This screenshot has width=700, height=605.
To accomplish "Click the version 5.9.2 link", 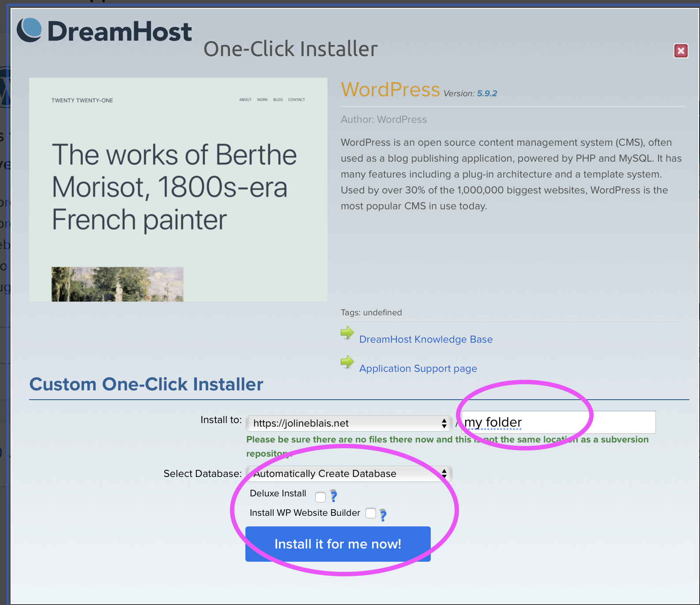I will click(487, 94).
